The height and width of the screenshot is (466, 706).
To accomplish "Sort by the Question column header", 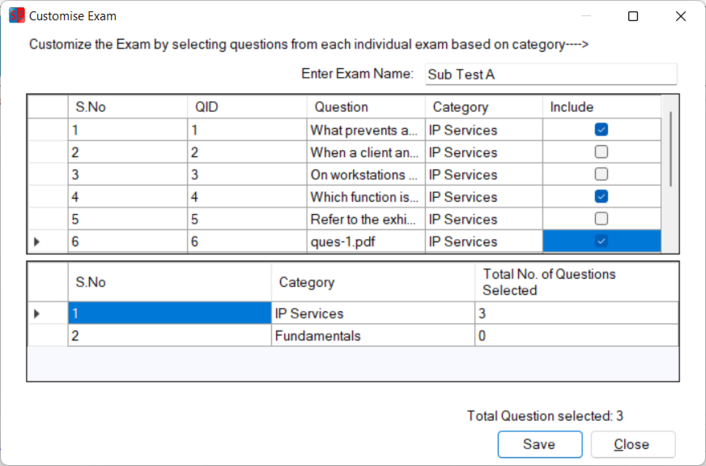I will point(366,107).
